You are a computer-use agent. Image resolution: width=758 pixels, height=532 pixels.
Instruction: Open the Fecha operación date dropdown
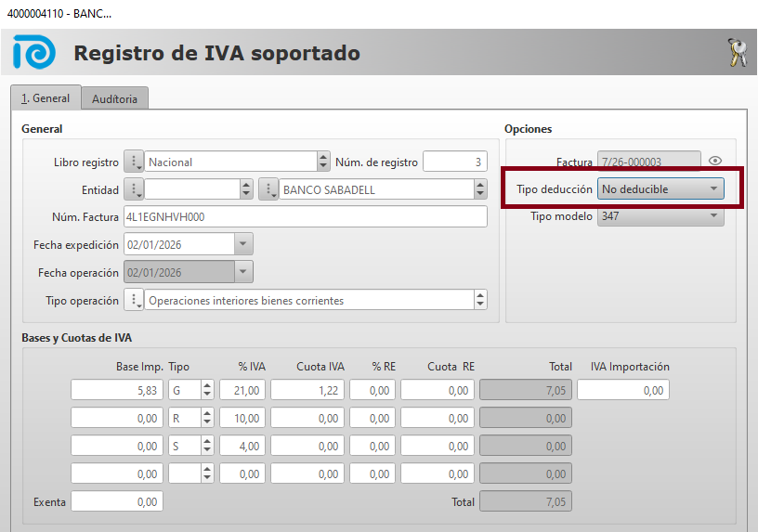(242, 273)
